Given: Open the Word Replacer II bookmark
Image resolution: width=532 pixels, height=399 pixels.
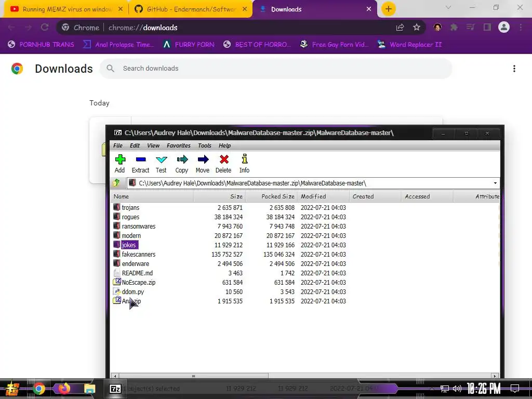Looking at the screenshot, I should (x=410, y=45).
